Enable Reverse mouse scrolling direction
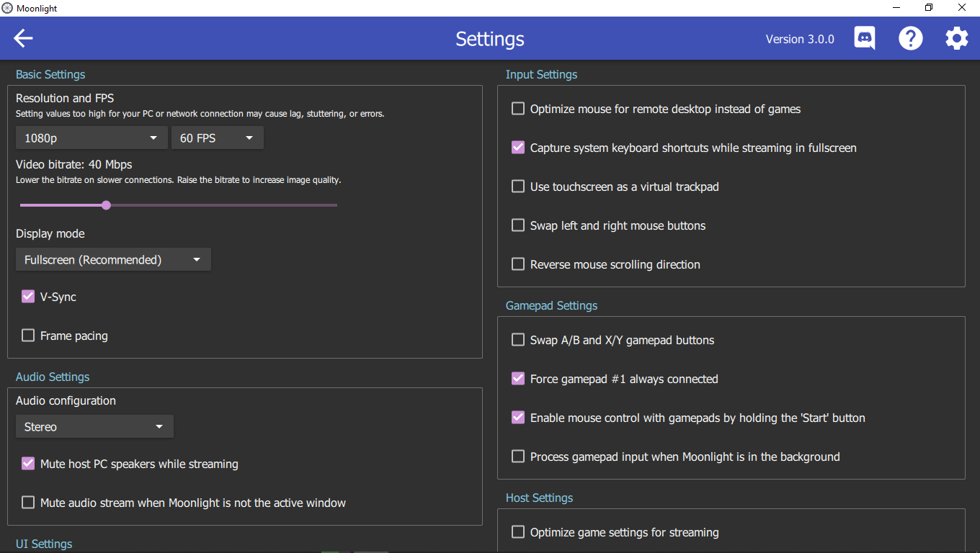The height and width of the screenshot is (553, 980). click(518, 264)
